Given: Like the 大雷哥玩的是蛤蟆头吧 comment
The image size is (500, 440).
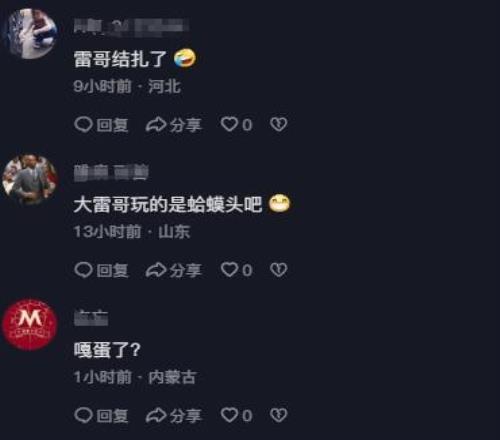Looking at the screenshot, I should pyautogui.click(x=237, y=270).
